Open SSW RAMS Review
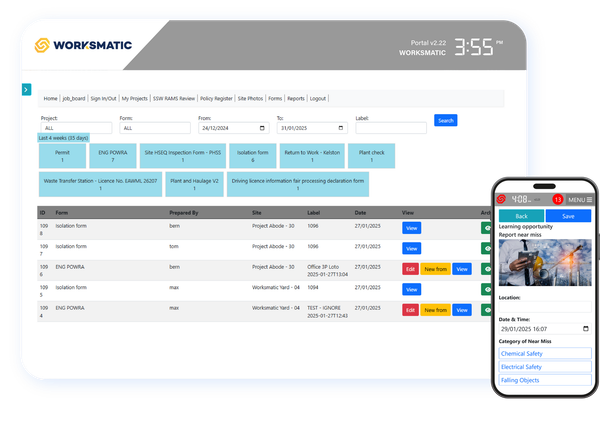The width and height of the screenshot is (600, 426). click(174, 98)
